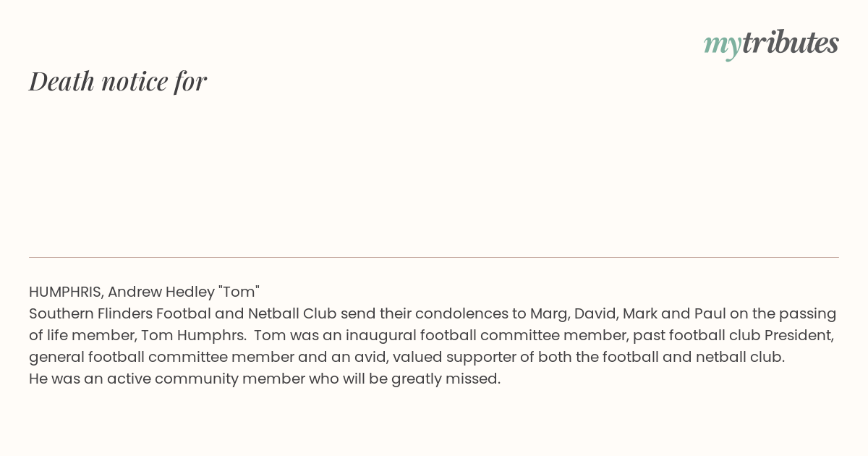
Task: Click 'football and netball club.' ending
Action: (693, 357)
